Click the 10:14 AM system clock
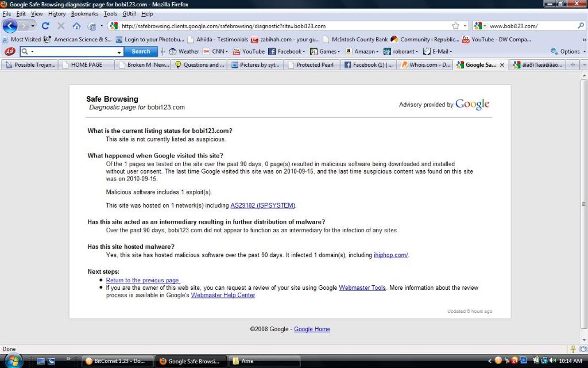 570,361
